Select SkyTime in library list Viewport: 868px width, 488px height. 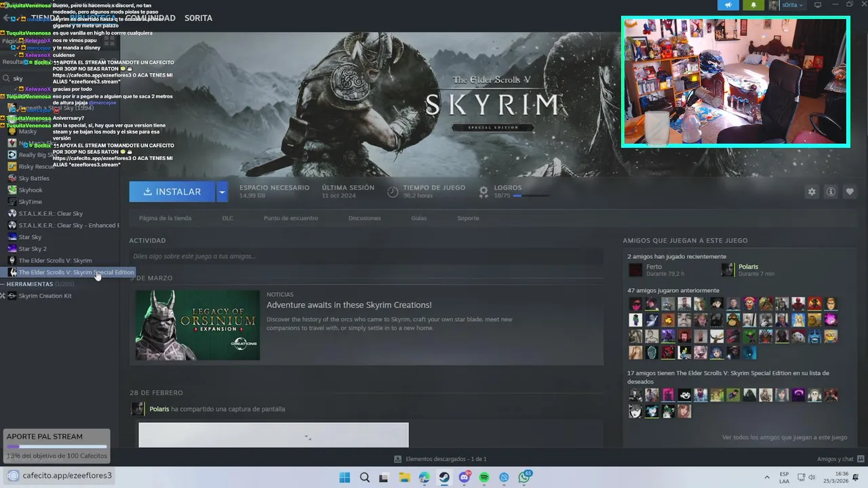click(30, 202)
